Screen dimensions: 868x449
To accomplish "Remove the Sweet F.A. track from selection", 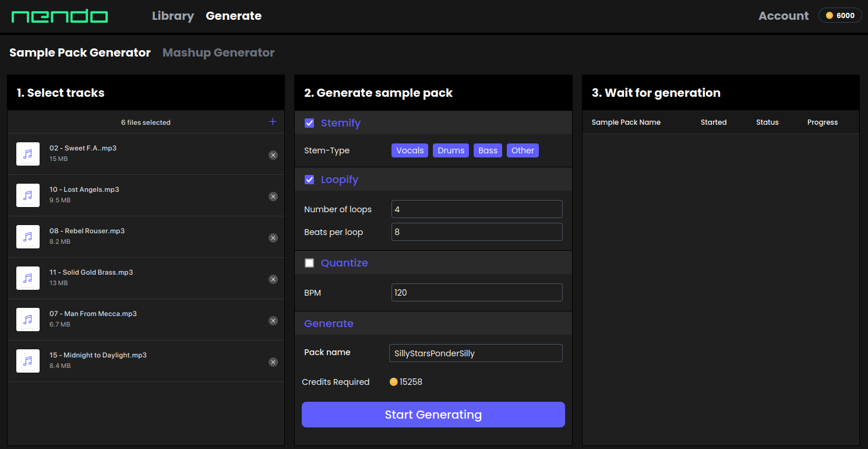I will [x=273, y=155].
